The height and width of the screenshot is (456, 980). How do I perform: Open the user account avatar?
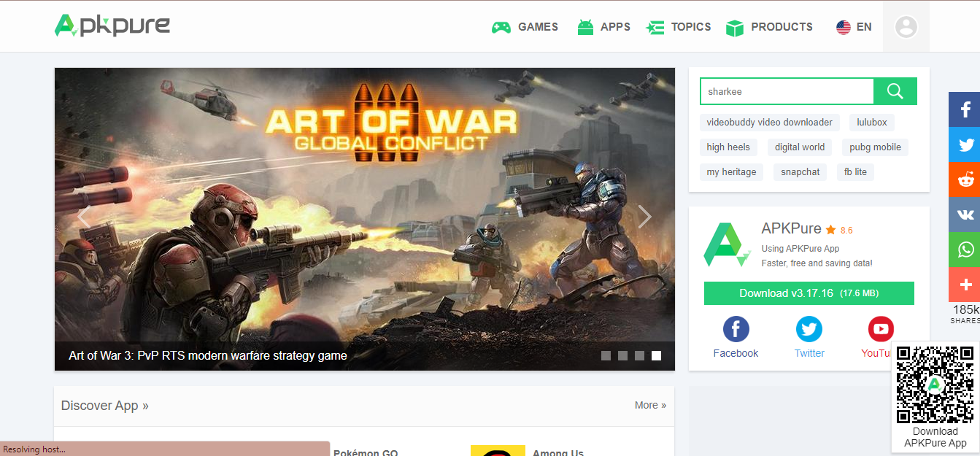(x=906, y=27)
